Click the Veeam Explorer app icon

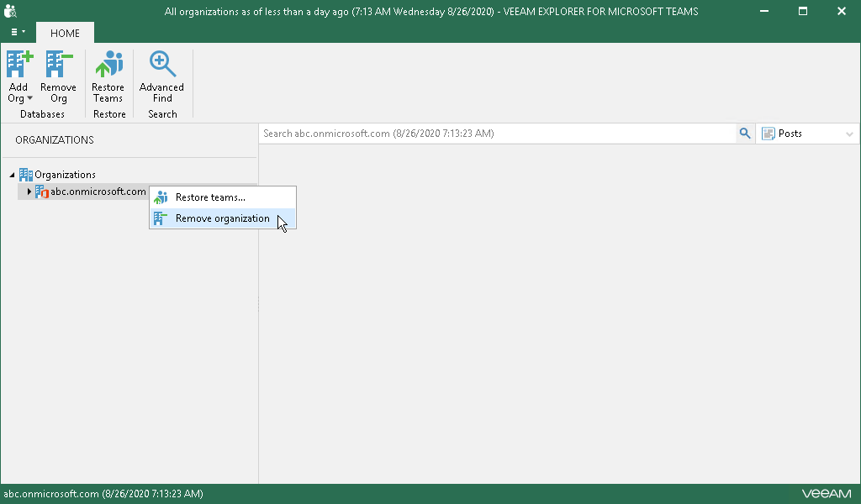point(10,11)
